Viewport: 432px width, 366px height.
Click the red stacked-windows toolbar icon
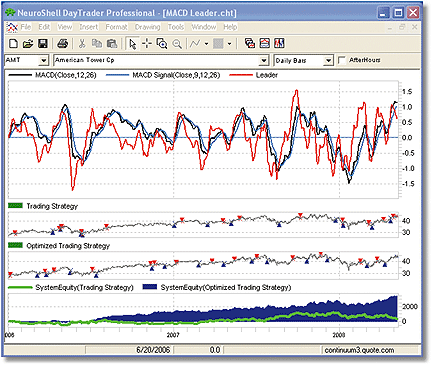pos(250,43)
